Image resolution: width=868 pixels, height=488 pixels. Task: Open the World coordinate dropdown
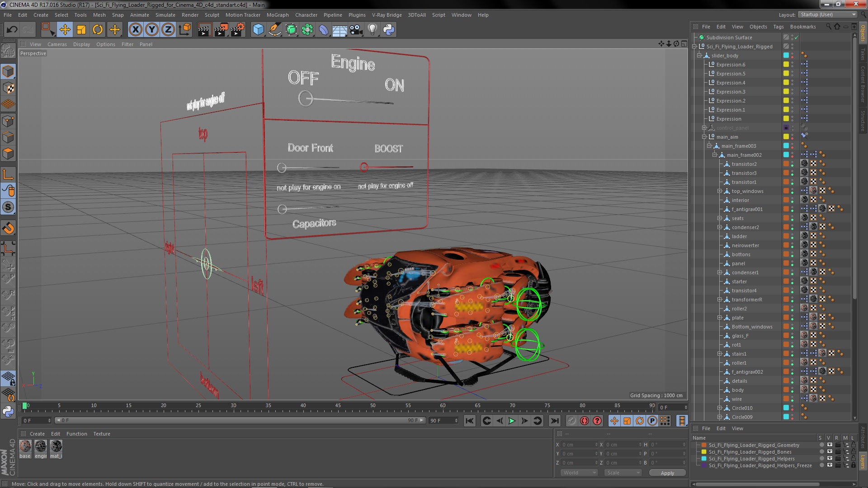click(x=579, y=473)
